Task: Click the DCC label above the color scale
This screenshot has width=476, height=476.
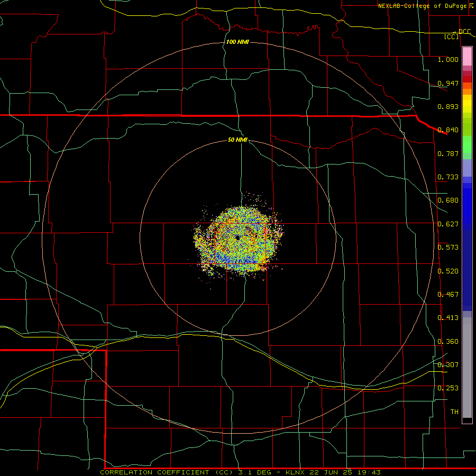Action: 464,32
